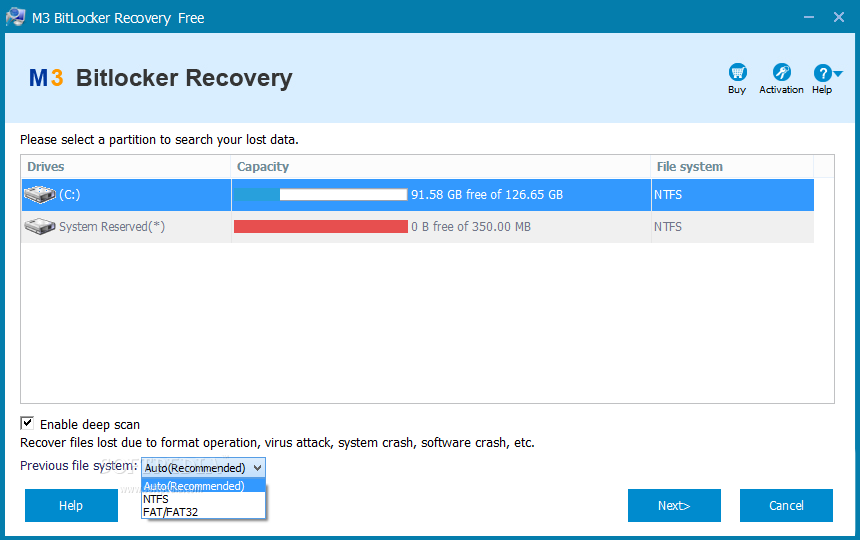860x540 pixels.
Task: Sort by the File system column header
Action: [733, 167]
